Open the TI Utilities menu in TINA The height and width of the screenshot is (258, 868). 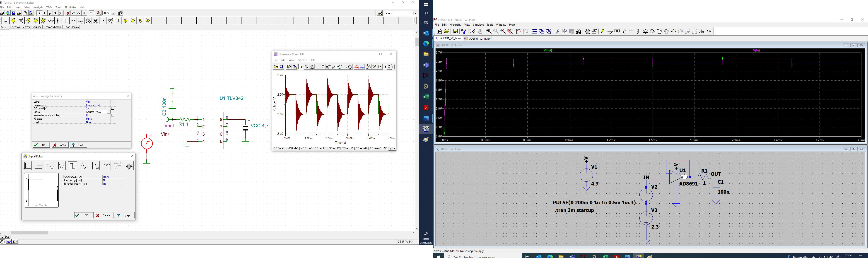[x=70, y=7]
